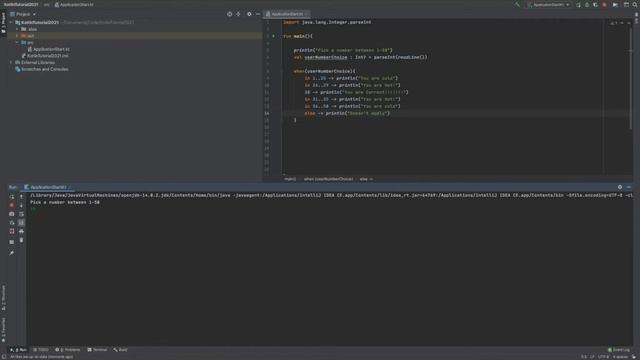This screenshot has width=640, height=360.
Task: Pin the Run tab
Action: pyautogui.click(x=12, y=253)
